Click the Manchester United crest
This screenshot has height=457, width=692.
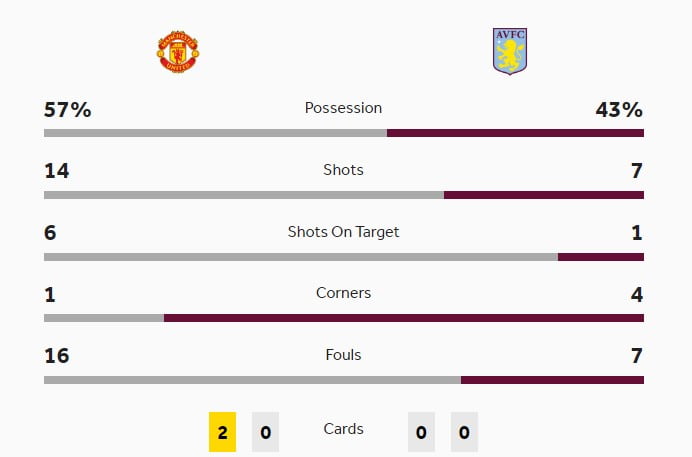pyautogui.click(x=178, y=51)
